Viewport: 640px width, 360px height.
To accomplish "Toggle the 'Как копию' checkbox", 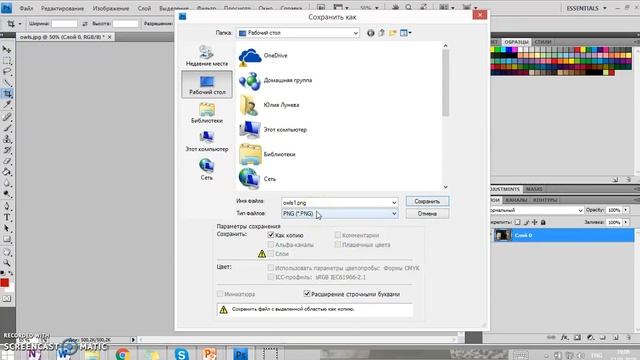I will pos(271,235).
